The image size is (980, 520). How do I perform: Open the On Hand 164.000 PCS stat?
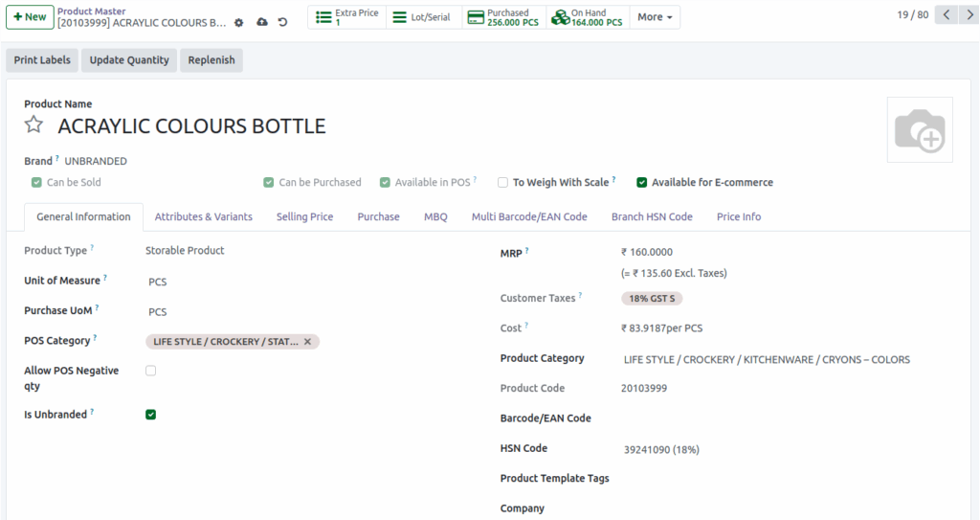(x=588, y=17)
